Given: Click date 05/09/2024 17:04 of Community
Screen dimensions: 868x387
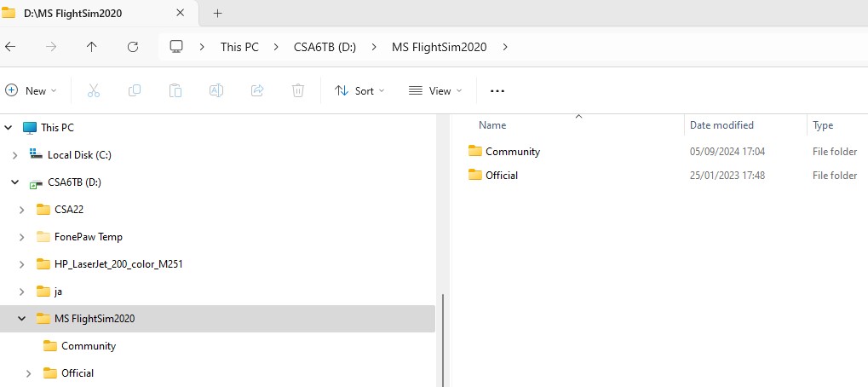Looking at the screenshot, I should [727, 152].
